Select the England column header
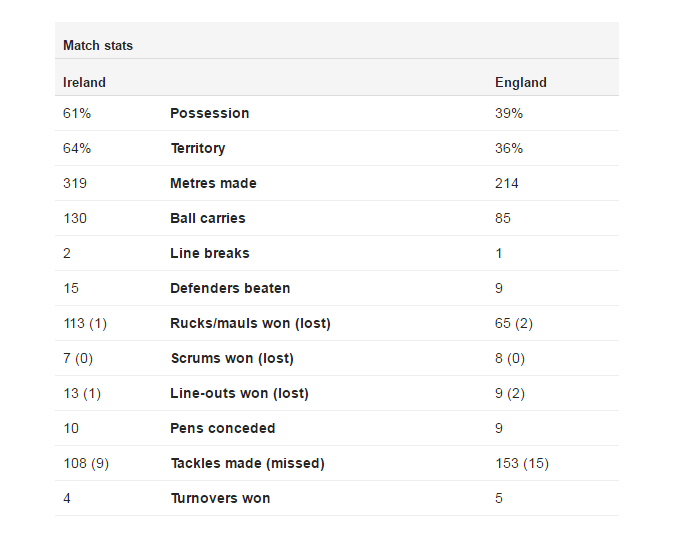This screenshot has width=680, height=543. coord(521,82)
